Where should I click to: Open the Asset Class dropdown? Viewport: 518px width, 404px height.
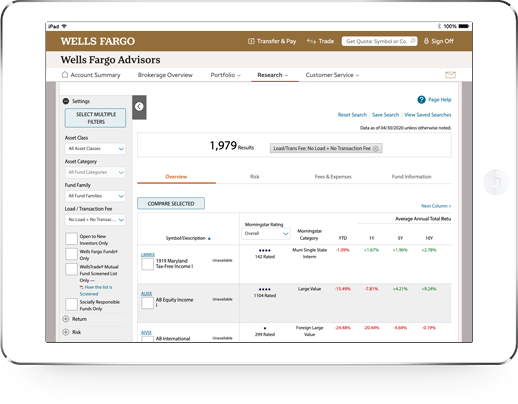tap(95, 149)
